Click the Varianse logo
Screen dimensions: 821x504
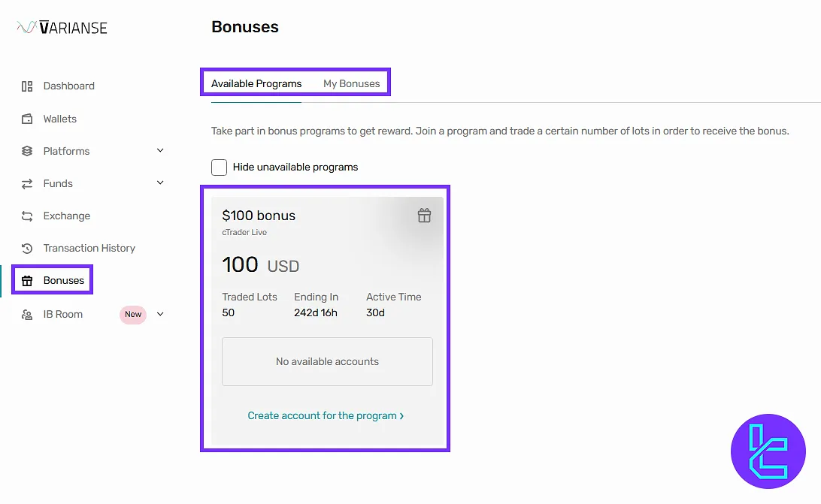pos(62,28)
